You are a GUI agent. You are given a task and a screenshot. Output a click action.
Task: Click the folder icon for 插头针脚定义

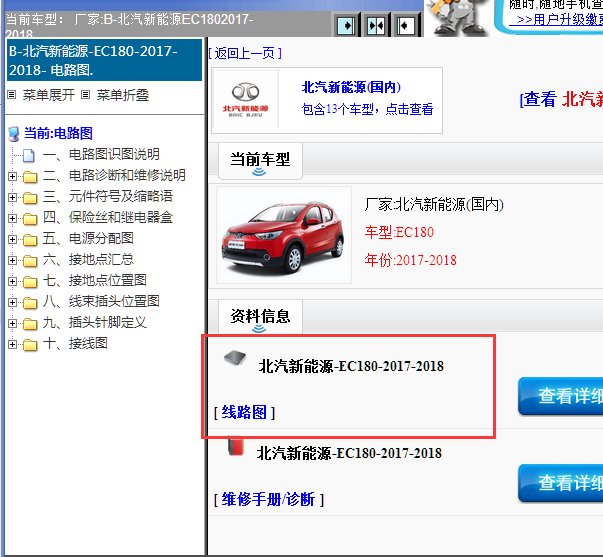click(30, 324)
